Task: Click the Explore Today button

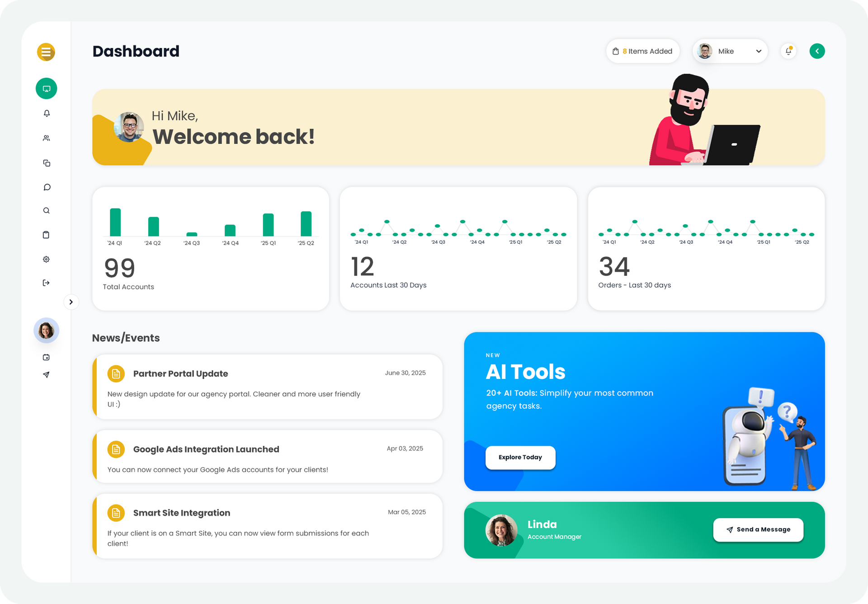Action: click(x=520, y=458)
